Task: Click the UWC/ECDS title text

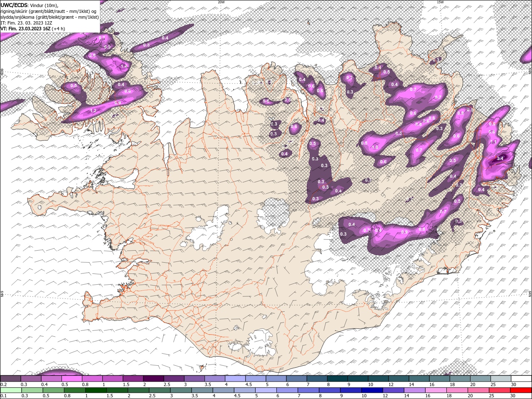Action: pos(14,5)
